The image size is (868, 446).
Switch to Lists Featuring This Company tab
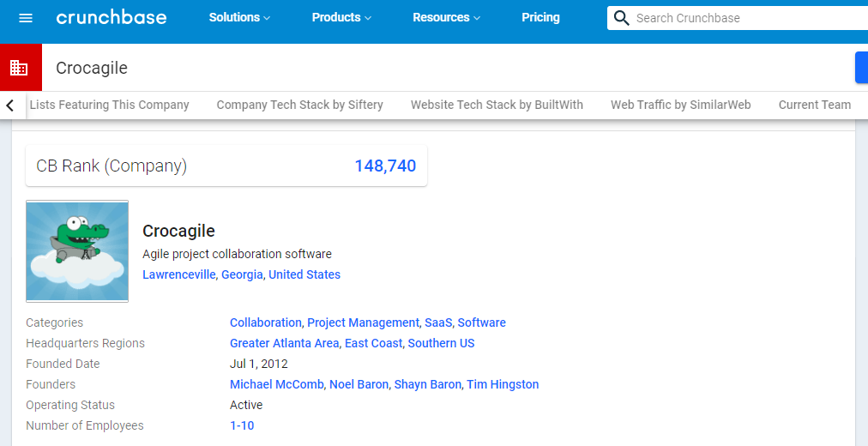click(110, 105)
